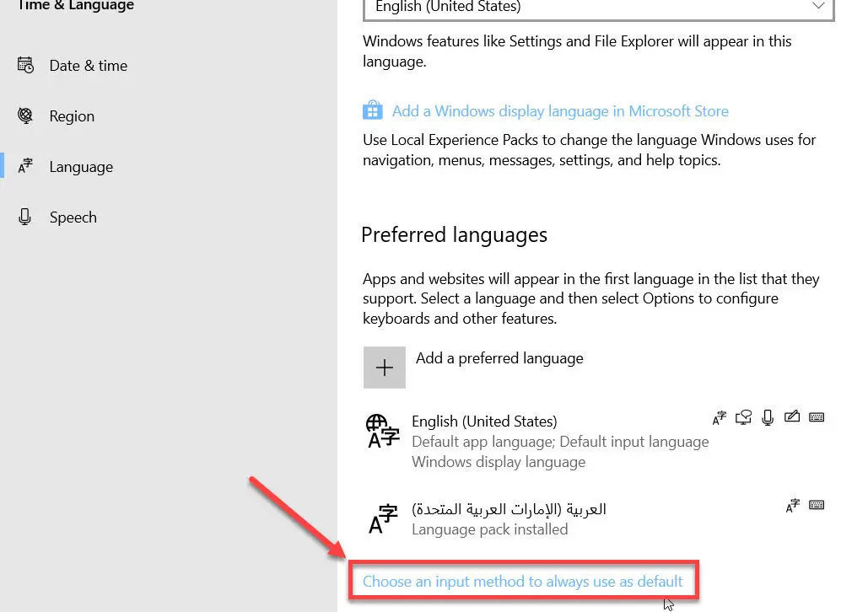Click the keyboard icon for English (United States)
868x612 pixels.
point(816,416)
